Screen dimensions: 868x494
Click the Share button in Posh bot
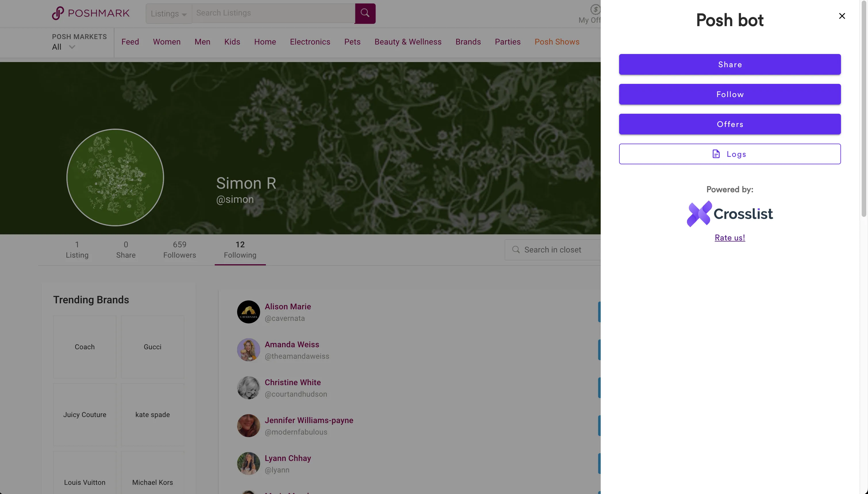(730, 64)
